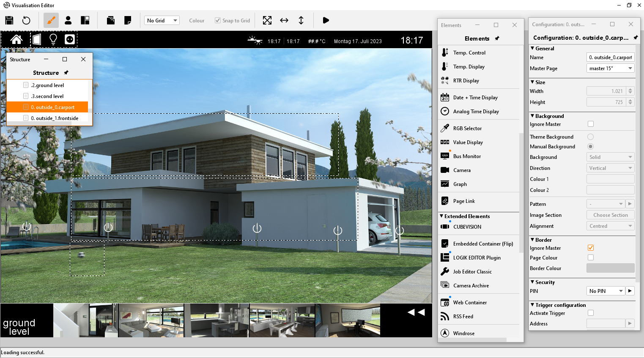Screen dimensions: 644x358
Task: Toggle Ignore Master checkbox under Border
Action: point(591,248)
